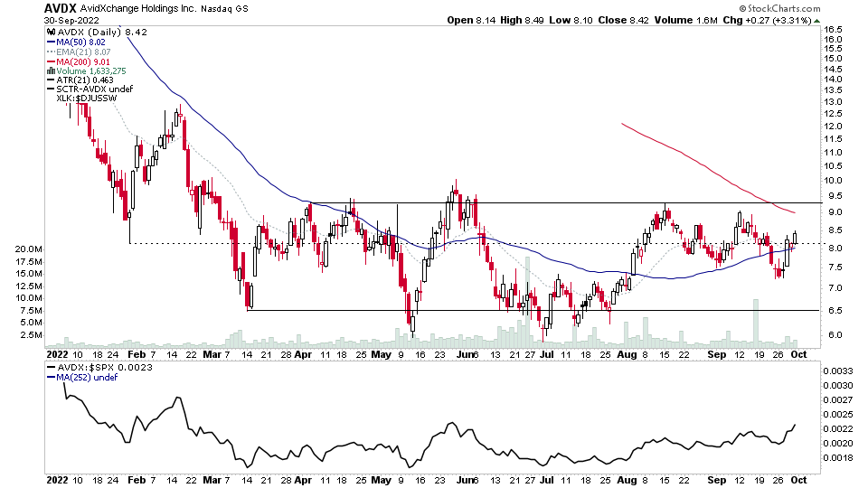The image size is (868, 488).
Task: Click the 2022 label on lower panel axis
Action: (x=57, y=480)
